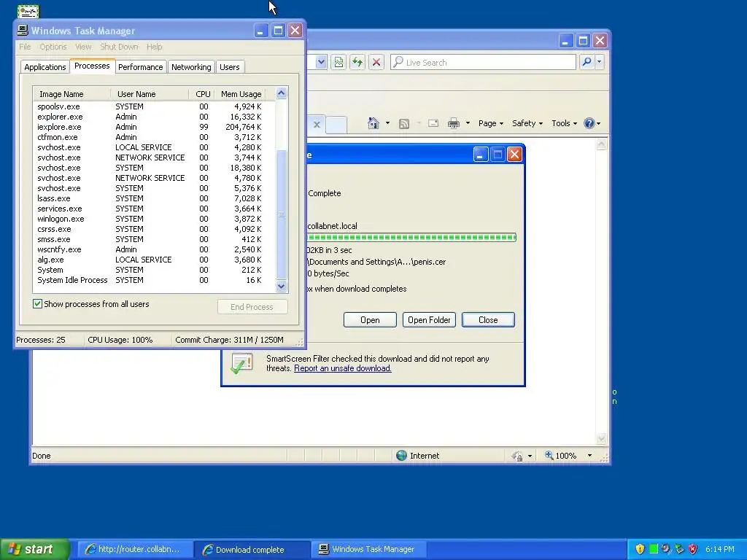Viewport: 747px width, 560px height.
Task: Click the compatibility view icon in Internet Explorer
Action: coord(338,62)
